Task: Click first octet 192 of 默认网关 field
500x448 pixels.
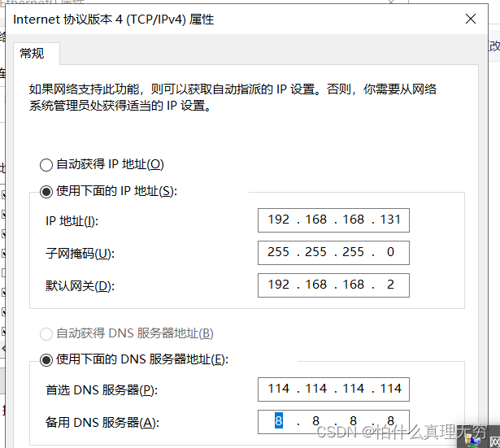Action: tap(279, 285)
